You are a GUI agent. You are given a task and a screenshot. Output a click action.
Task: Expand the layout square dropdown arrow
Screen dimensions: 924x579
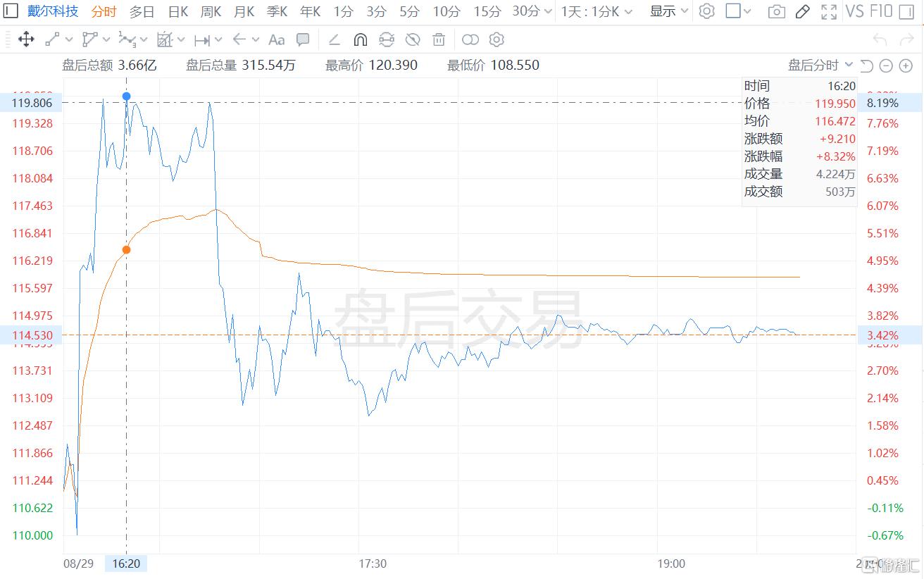coord(747,11)
